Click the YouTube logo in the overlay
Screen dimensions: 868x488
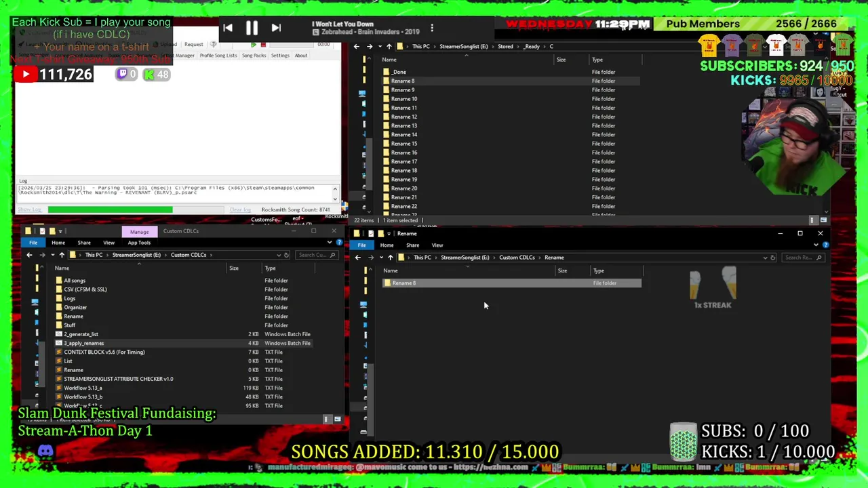[26, 75]
